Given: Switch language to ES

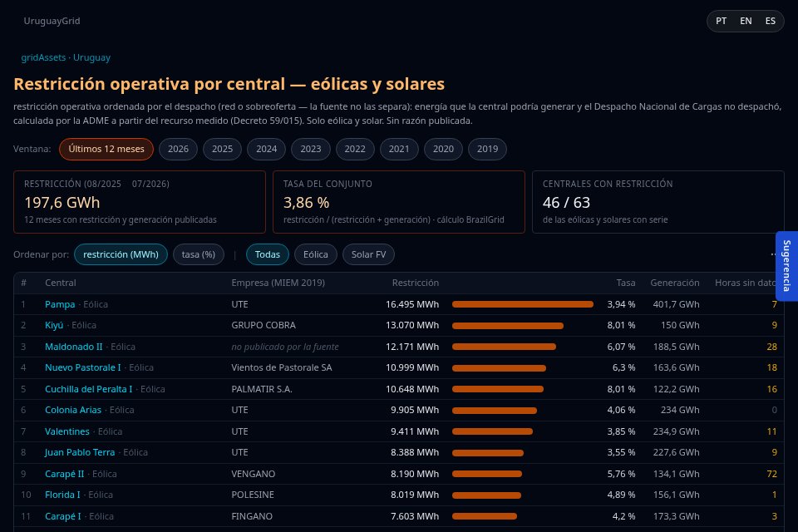Looking at the screenshot, I should click(x=770, y=21).
